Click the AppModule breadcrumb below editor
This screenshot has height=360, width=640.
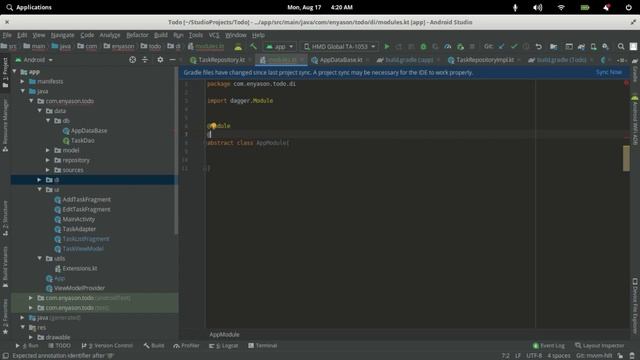pyautogui.click(x=224, y=334)
